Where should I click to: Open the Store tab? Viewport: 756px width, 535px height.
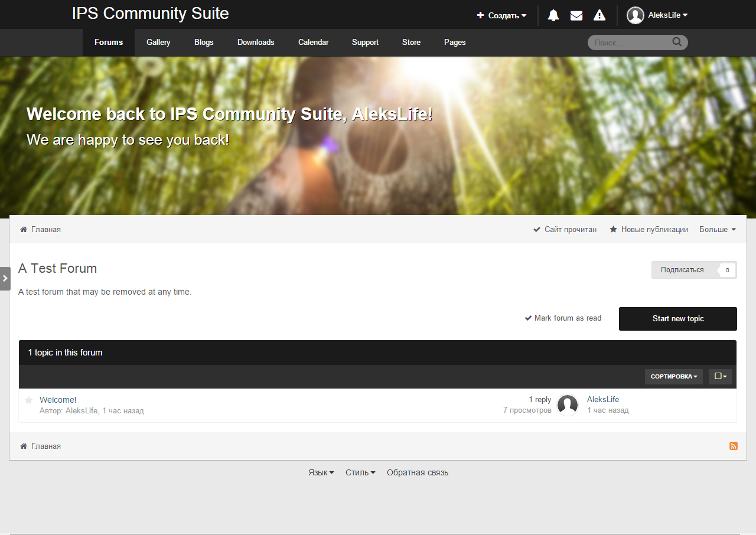[x=412, y=43]
